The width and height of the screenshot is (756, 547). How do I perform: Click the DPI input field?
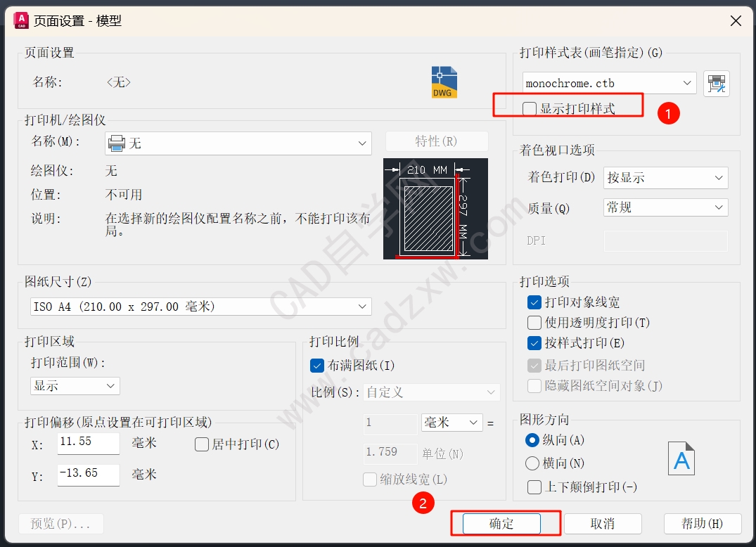[x=665, y=240]
